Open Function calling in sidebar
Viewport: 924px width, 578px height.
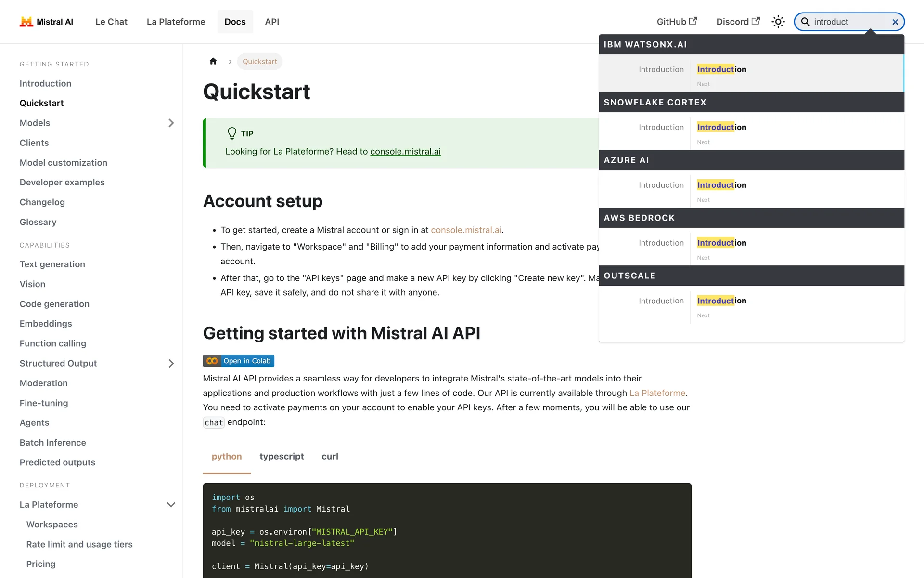(x=53, y=343)
